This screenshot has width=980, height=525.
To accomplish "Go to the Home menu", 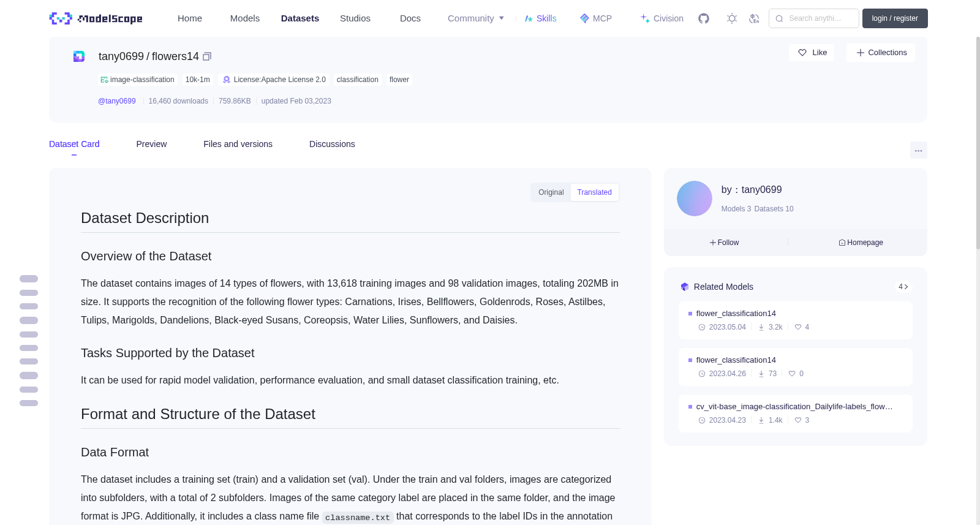I will 190,18.
